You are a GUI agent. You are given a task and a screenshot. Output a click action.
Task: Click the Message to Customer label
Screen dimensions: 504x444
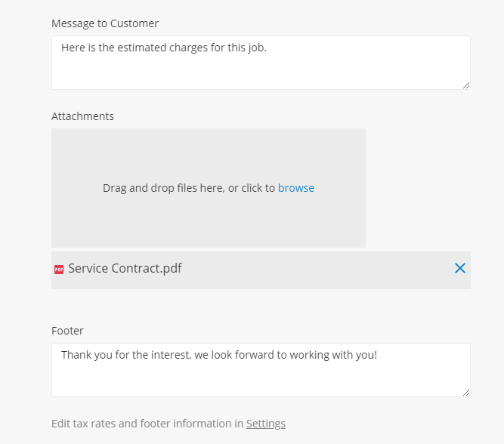point(105,23)
